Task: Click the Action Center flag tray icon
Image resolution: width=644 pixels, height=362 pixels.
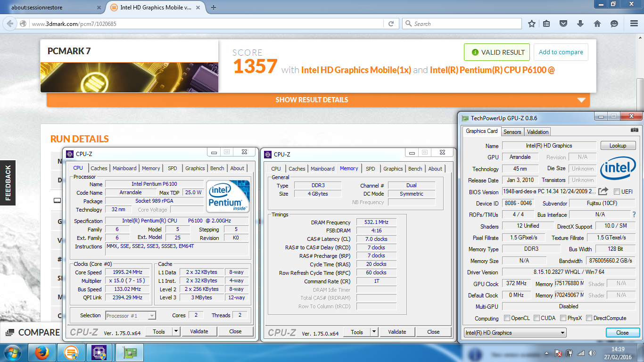Action: (x=558, y=353)
